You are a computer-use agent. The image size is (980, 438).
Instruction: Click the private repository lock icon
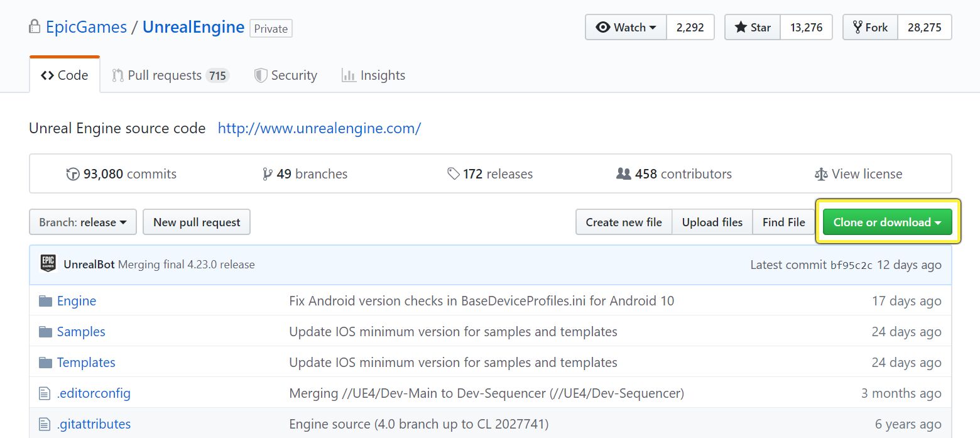(35, 27)
